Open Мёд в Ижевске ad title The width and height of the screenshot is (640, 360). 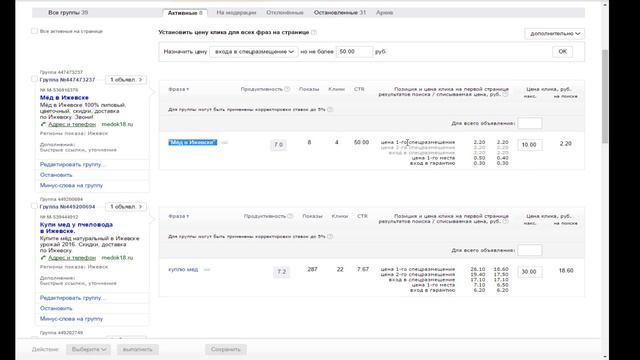[64, 98]
